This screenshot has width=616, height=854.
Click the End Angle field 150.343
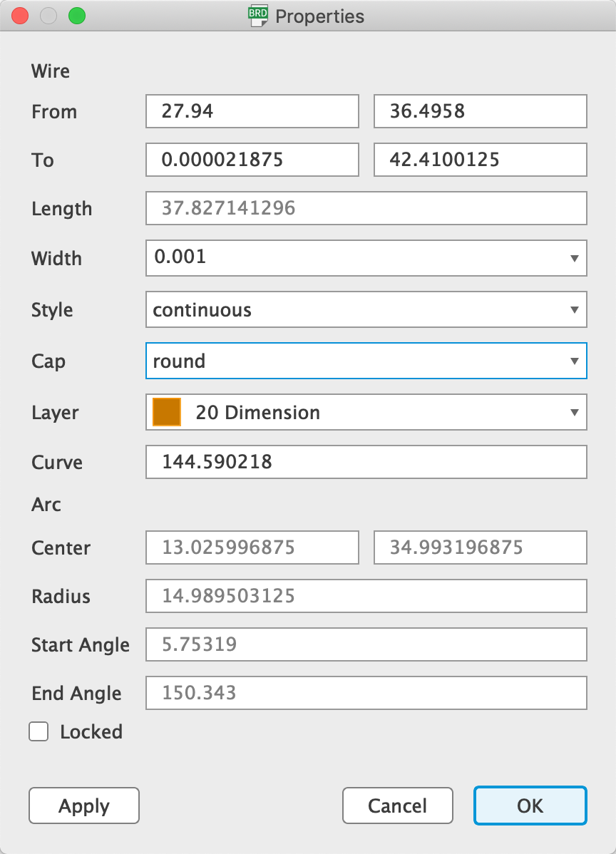(x=366, y=694)
